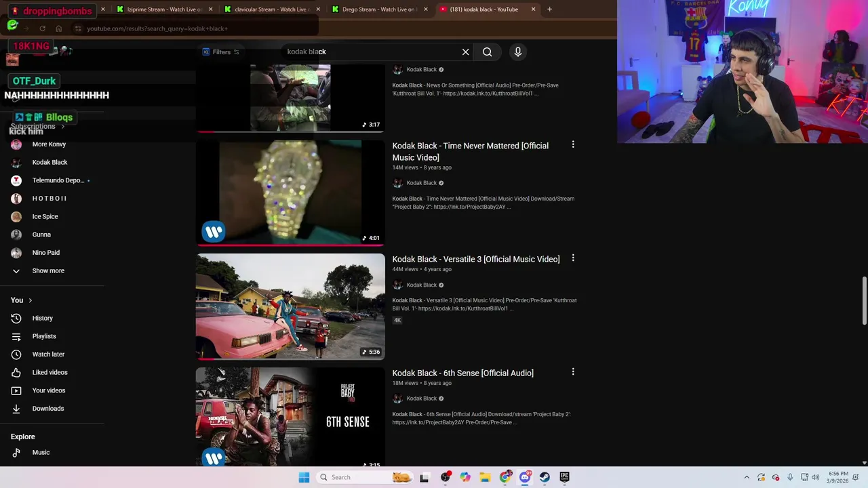Viewport: 868px width, 488px height.
Task: Open the search Filters options
Action: tap(222, 52)
